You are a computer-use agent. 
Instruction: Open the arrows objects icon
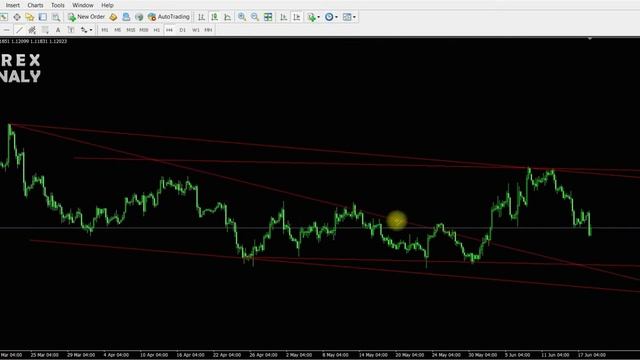pos(84,30)
